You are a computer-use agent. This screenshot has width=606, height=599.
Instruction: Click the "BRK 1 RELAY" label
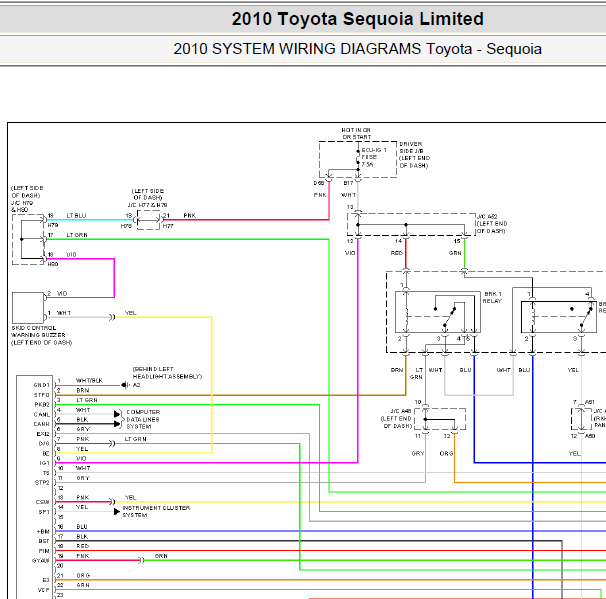[492, 297]
